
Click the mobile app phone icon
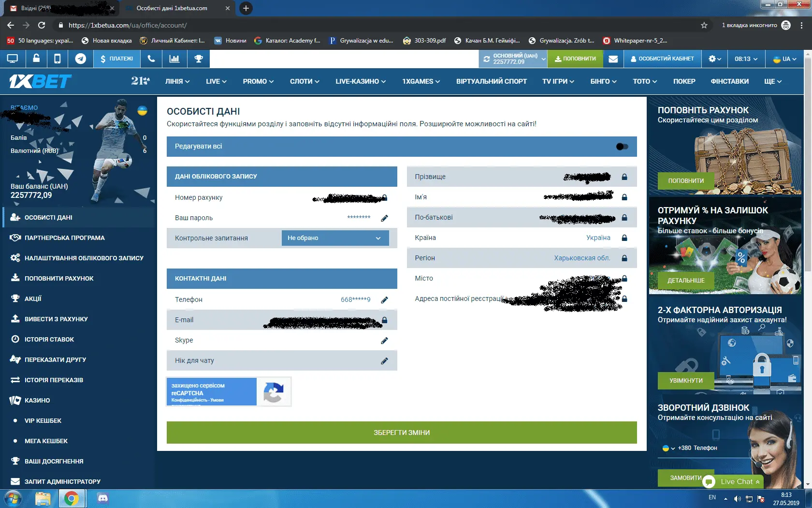(57, 59)
